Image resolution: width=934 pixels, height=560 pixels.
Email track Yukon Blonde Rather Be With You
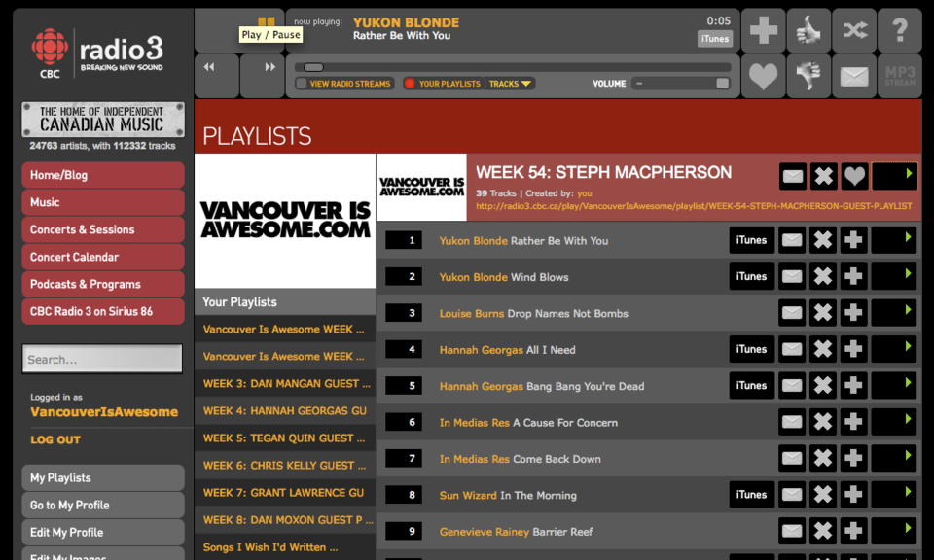pyautogui.click(x=792, y=240)
